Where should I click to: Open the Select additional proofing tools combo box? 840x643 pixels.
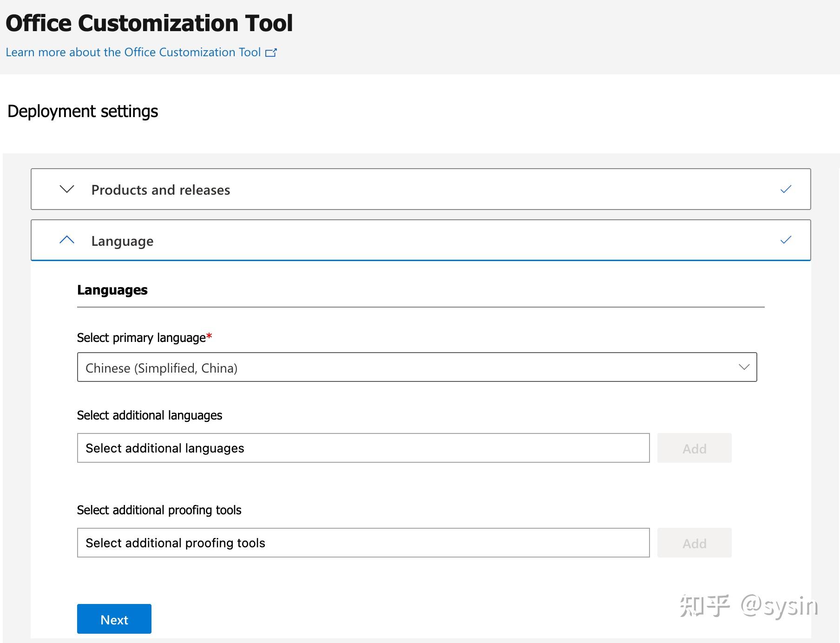click(363, 543)
